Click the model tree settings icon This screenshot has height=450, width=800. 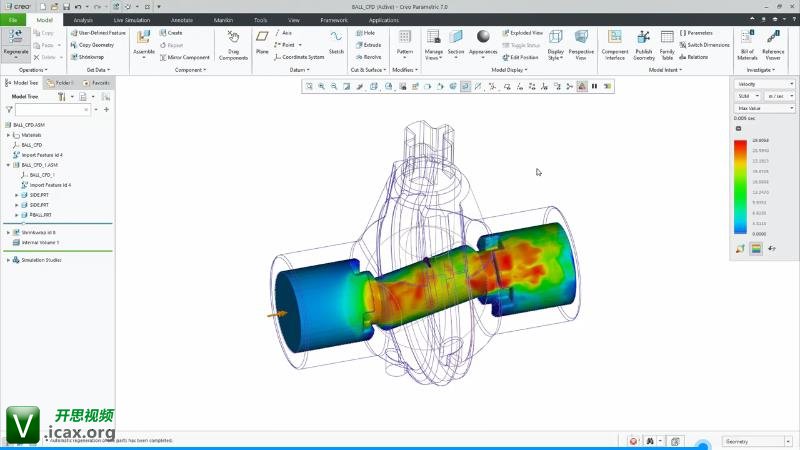point(61,96)
